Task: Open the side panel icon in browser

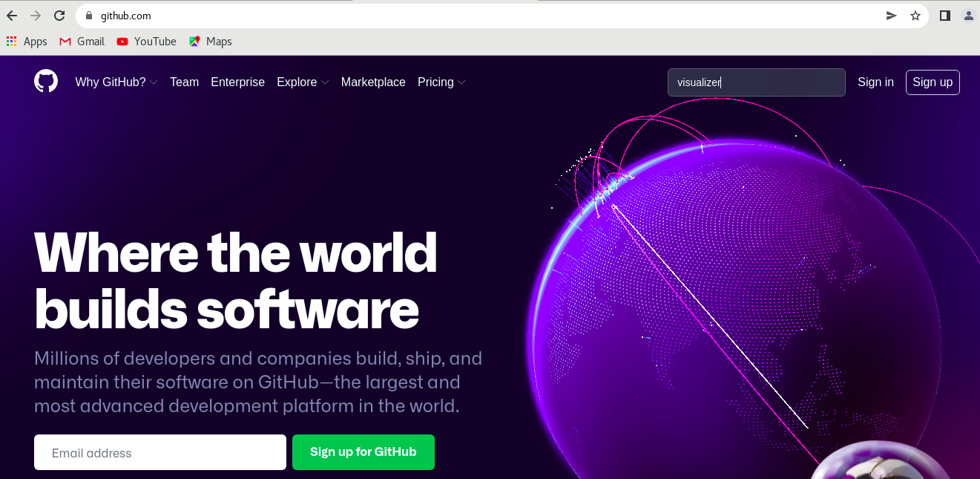Action: pyautogui.click(x=945, y=16)
